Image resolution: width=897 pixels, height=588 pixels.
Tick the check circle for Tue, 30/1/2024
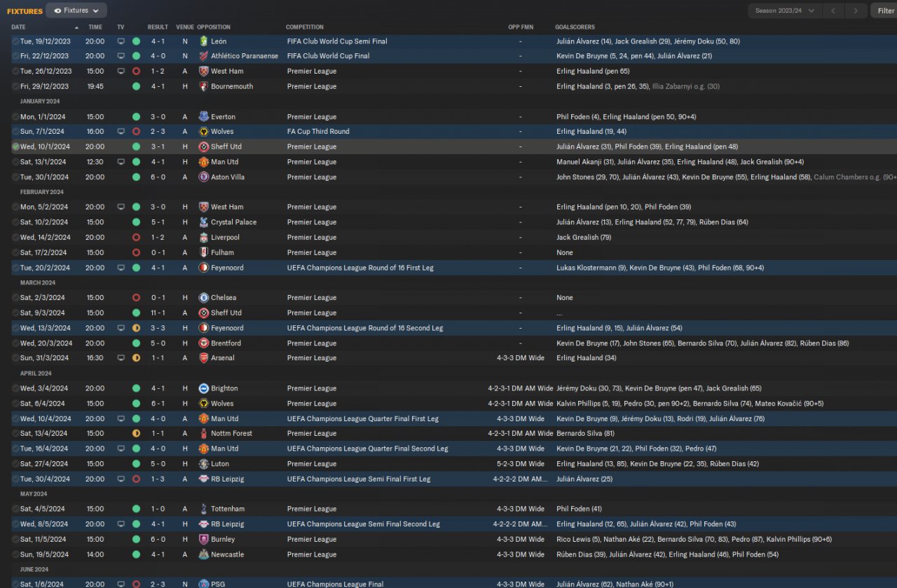15,177
